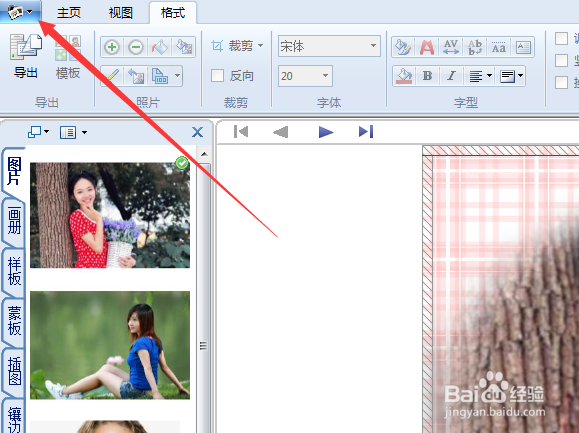Click the 导出 export button
Image resolution: width=579 pixels, height=433 pixels.
[x=25, y=56]
